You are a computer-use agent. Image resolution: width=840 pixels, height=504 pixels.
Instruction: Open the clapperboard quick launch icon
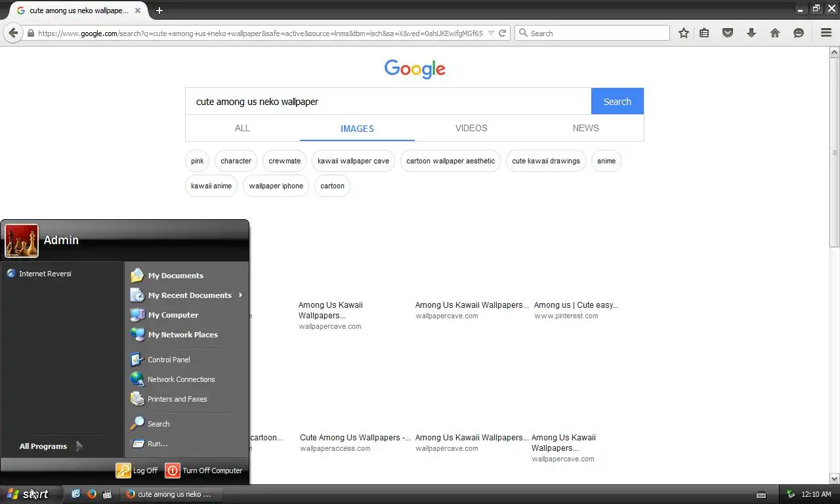point(108,494)
